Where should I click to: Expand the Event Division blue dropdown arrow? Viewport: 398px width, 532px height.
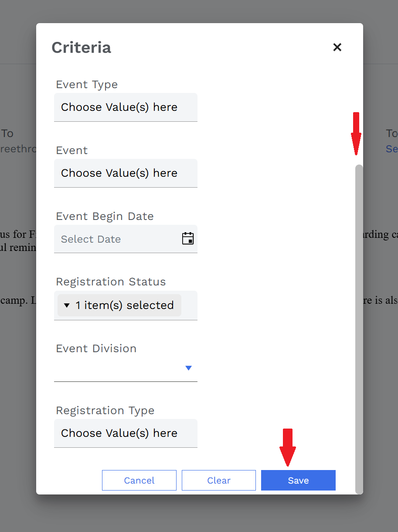point(188,368)
